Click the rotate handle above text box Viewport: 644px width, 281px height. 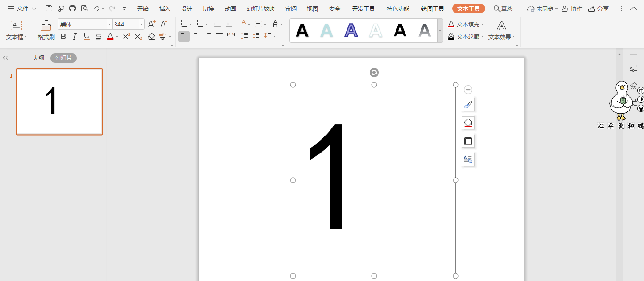click(x=374, y=72)
